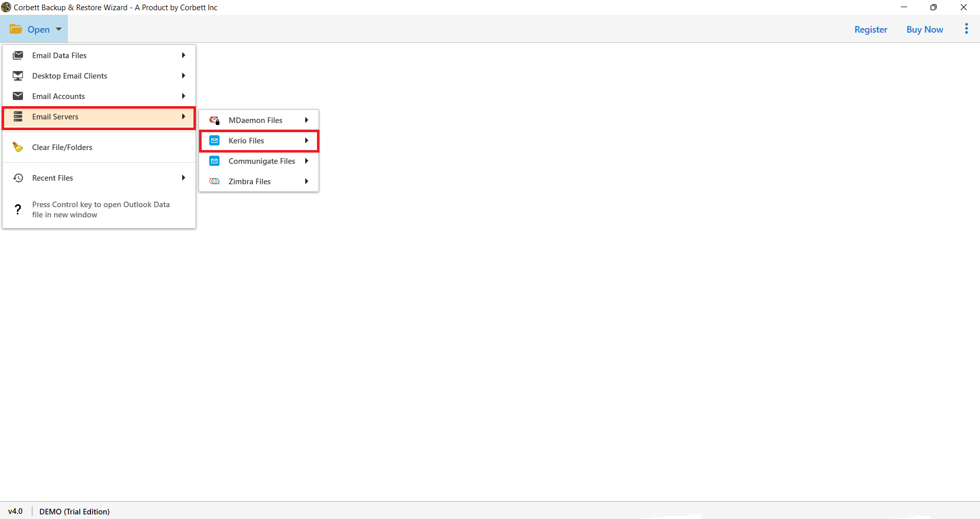Click the Email Accounts envelope icon
This screenshot has width=980, height=519.
[18, 96]
